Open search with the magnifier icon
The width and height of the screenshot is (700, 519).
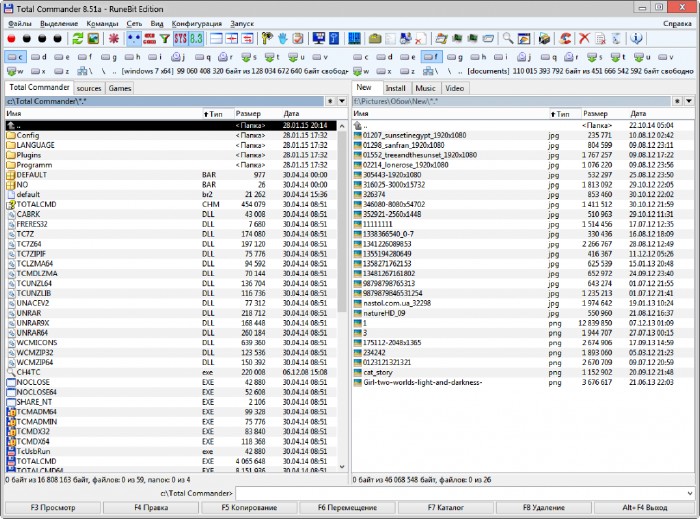pyautogui.click(x=508, y=39)
